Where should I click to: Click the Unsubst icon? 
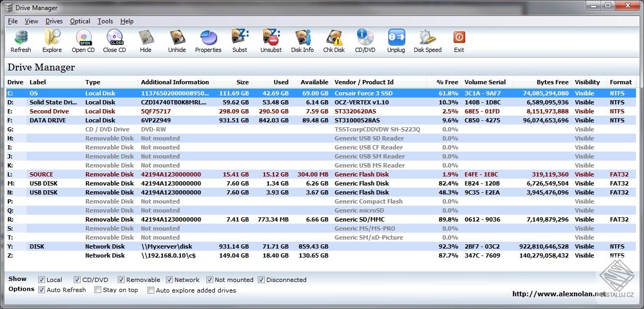(x=271, y=40)
